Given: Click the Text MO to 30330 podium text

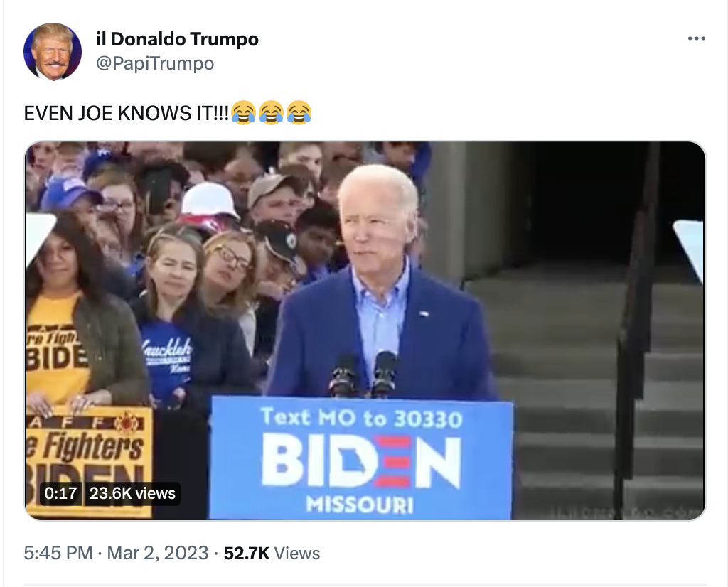Looking at the screenshot, I should pyautogui.click(x=361, y=418).
